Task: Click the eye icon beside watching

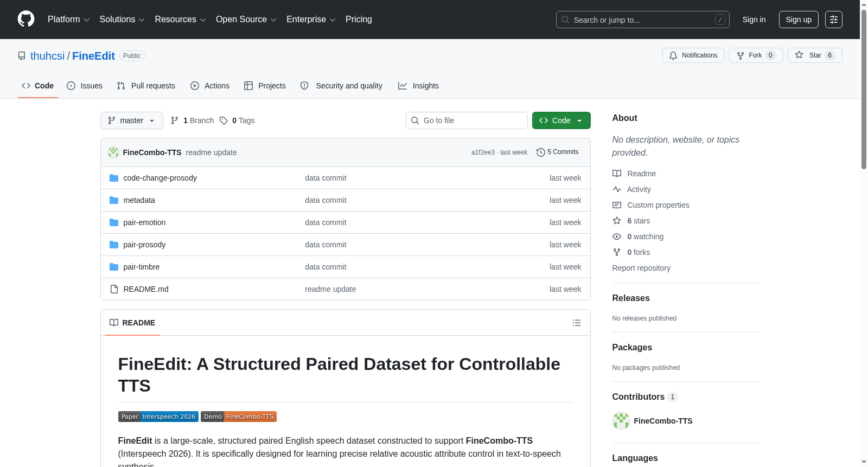Action: tap(617, 236)
